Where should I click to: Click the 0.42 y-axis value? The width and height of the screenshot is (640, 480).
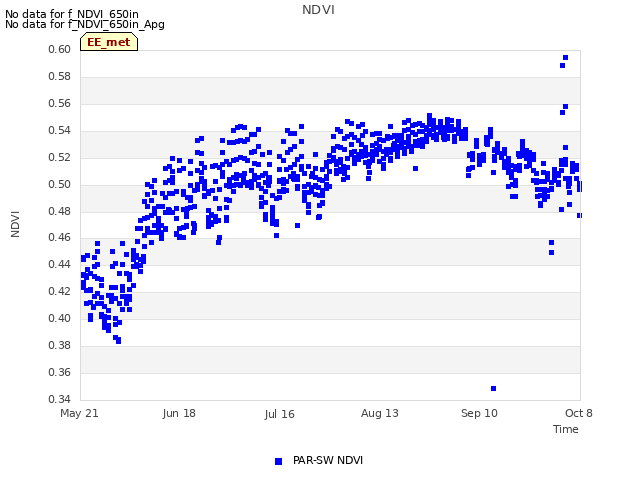point(59,291)
